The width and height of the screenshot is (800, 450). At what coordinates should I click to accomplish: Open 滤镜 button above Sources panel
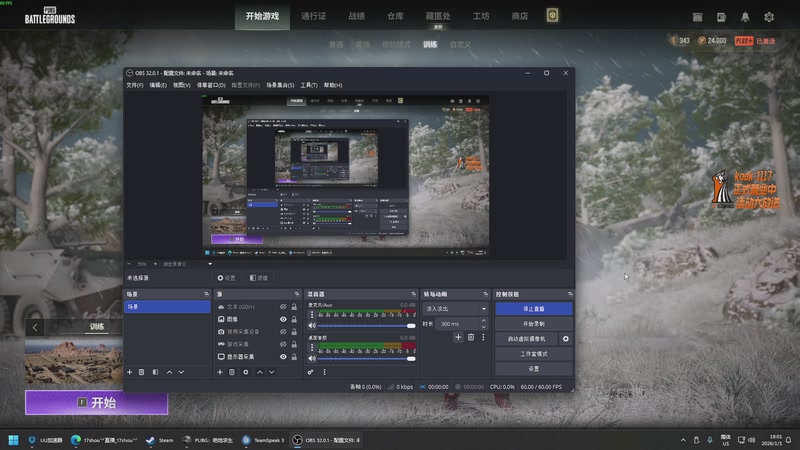(x=259, y=278)
